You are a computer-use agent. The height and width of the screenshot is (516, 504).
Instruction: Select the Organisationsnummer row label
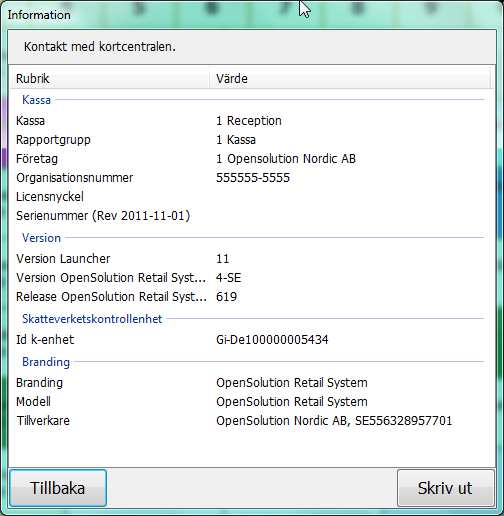(x=74, y=178)
